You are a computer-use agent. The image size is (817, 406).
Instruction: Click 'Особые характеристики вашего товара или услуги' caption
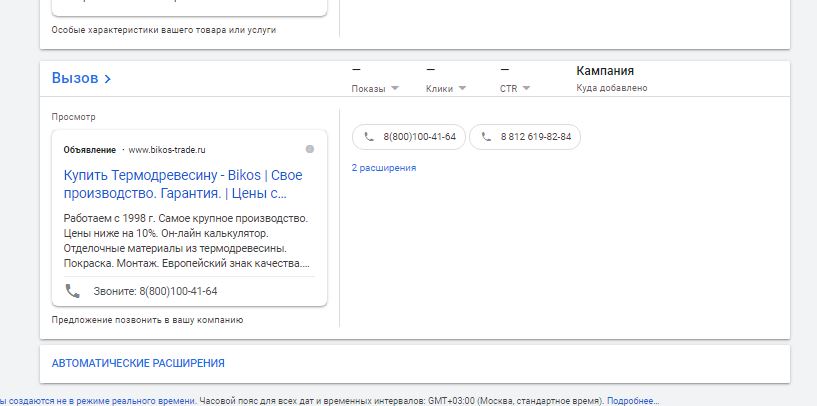pos(164,30)
